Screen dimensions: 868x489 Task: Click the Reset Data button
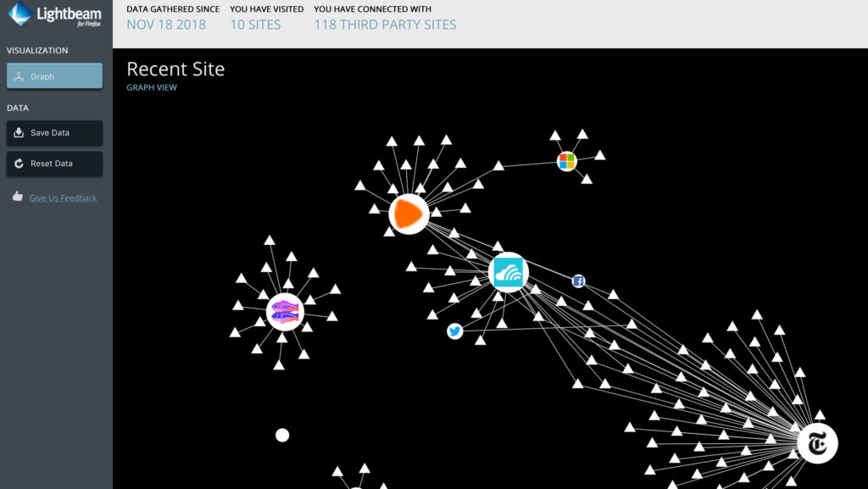(x=54, y=164)
